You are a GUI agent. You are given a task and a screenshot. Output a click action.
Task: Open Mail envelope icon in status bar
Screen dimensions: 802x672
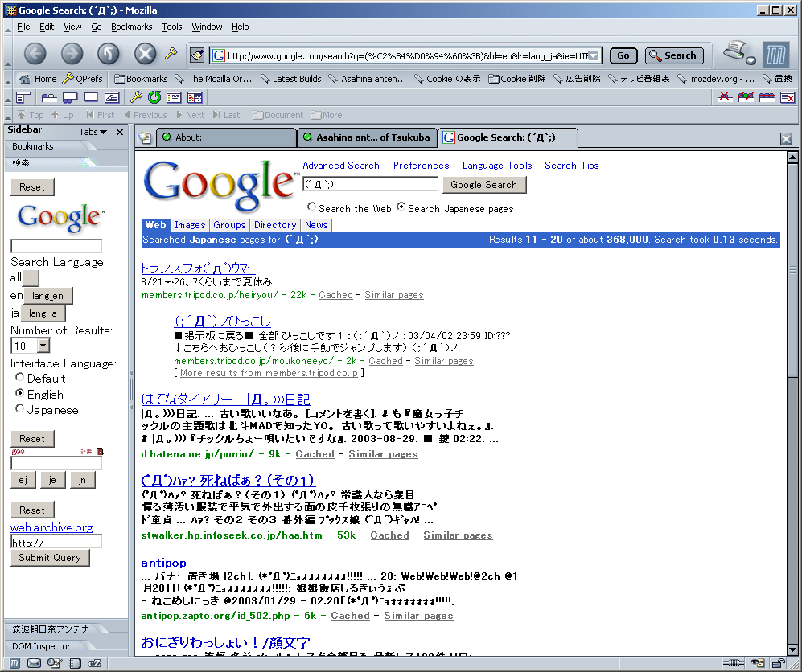(x=35, y=663)
